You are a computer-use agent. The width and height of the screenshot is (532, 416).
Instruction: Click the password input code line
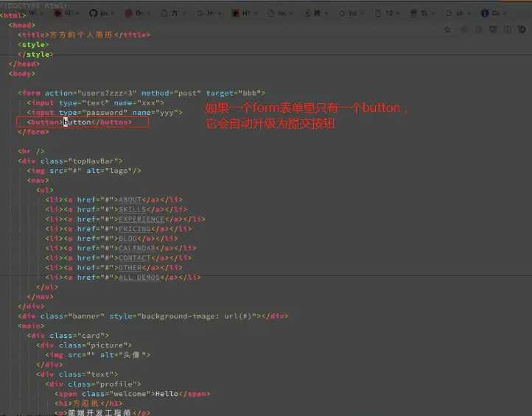click(105, 112)
